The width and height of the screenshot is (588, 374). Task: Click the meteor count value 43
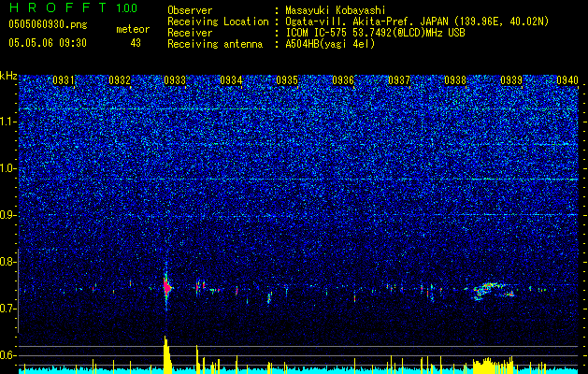(x=136, y=43)
